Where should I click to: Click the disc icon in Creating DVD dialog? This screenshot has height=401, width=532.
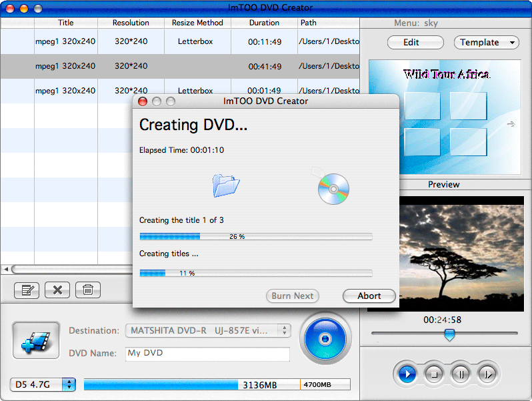(x=333, y=189)
